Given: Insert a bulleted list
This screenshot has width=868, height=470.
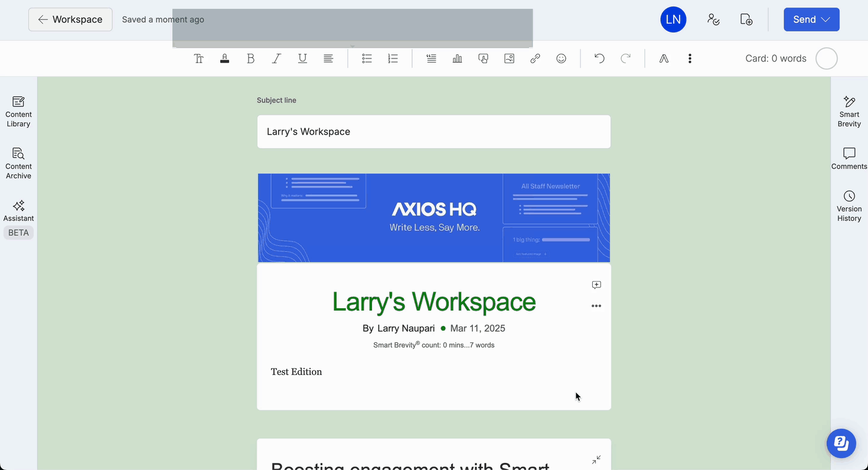Looking at the screenshot, I should point(367,58).
